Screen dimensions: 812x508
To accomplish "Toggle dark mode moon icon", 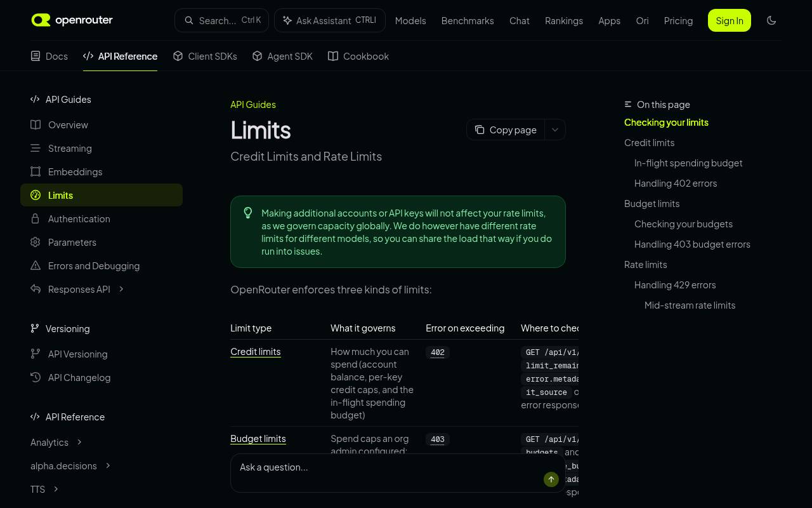I will tap(771, 20).
